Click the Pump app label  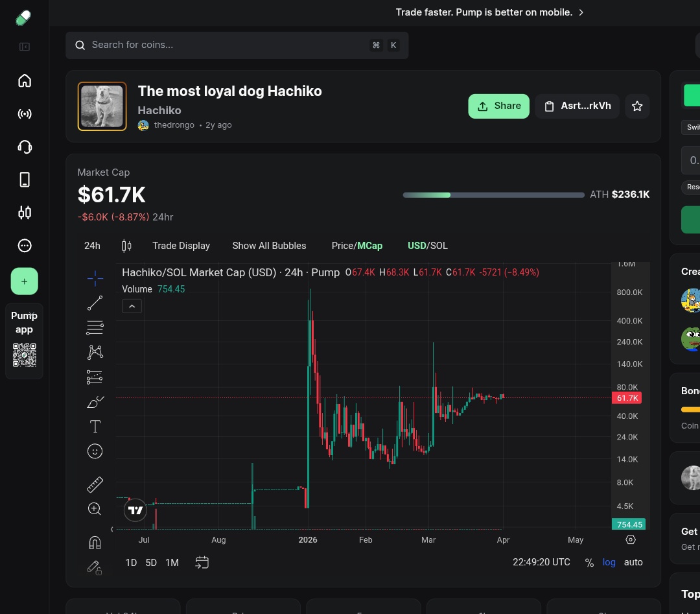tap(24, 322)
